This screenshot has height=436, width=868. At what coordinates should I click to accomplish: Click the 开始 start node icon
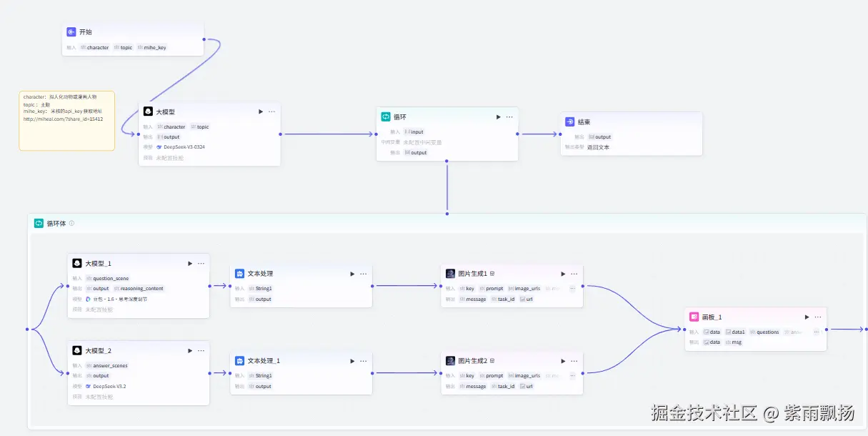71,32
